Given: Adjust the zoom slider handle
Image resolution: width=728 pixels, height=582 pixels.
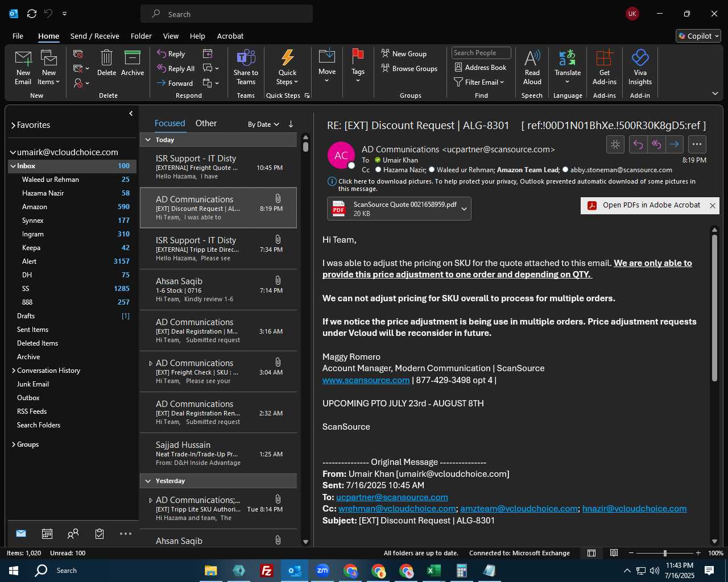Looking at the screenshot, I should click(x=665, y=553).
